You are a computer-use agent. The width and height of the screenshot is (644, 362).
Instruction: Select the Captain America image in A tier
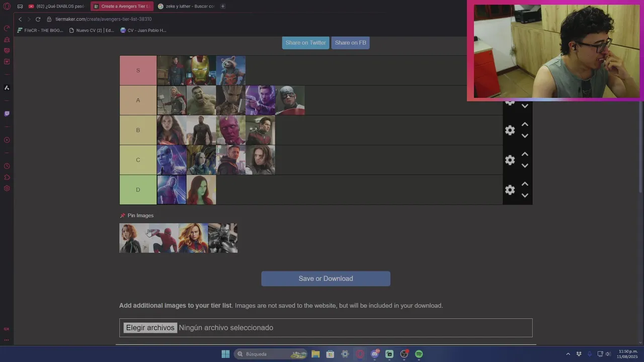(290, 100)
